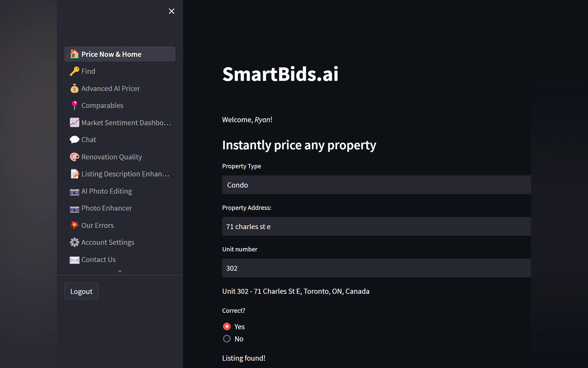Open the Listing Description Enhancer page
This screenshot has width=588, height=368.
tap(125, 174)
